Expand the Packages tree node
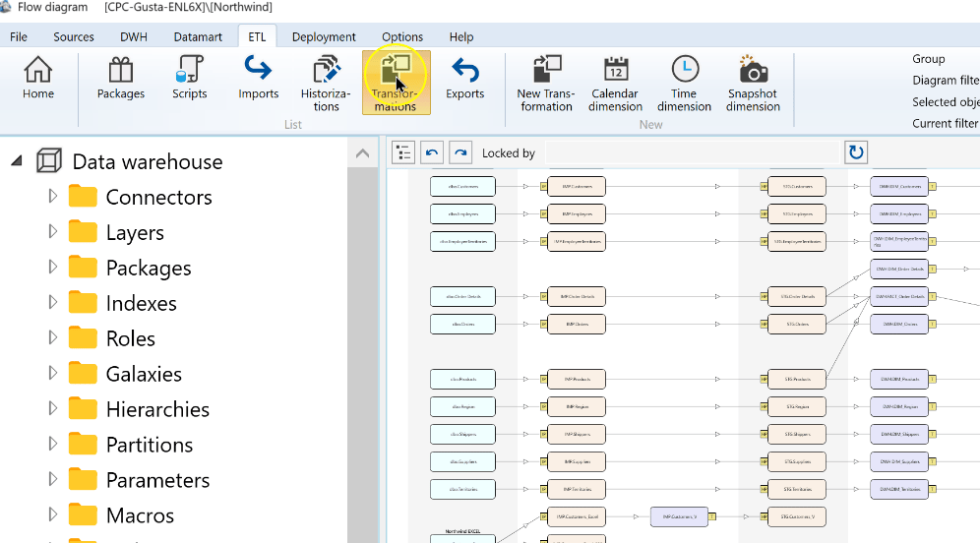The height and width of the screenshot is (543, 980). (52, 267)
